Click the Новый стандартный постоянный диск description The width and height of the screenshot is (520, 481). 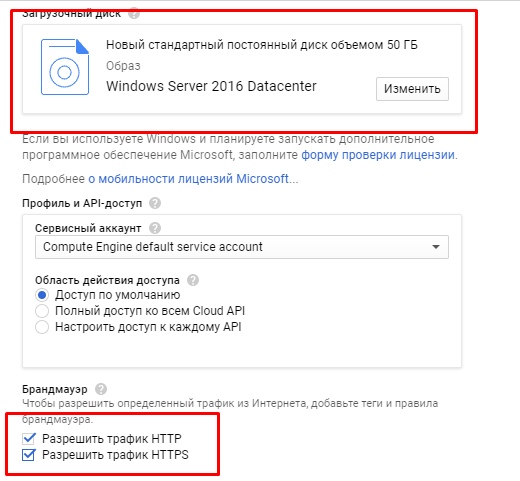tap(262, 45)
